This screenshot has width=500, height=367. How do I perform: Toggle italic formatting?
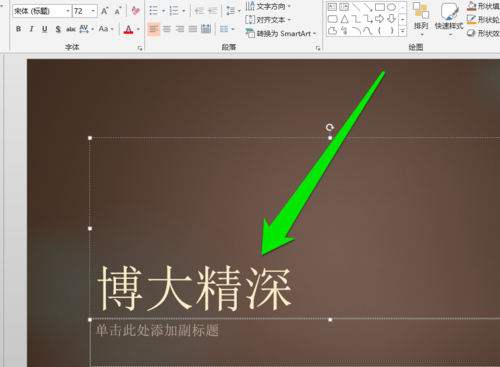click(32, 29)
